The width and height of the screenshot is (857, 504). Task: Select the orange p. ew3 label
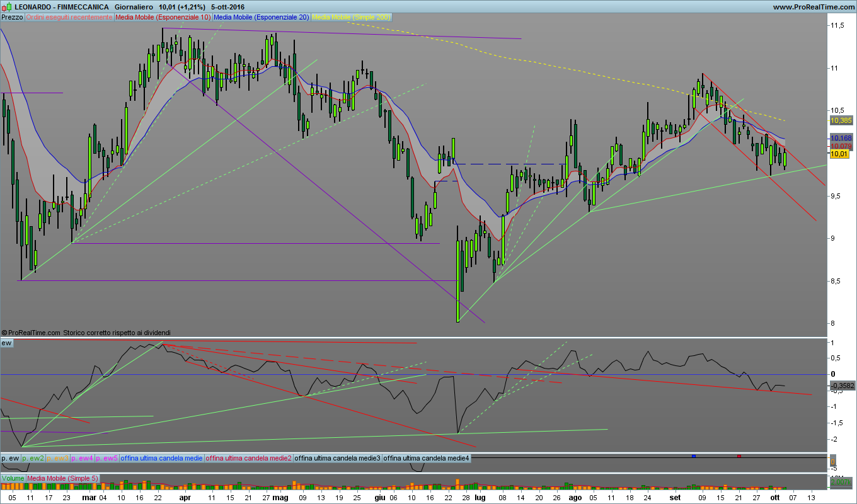click(58, 458)
